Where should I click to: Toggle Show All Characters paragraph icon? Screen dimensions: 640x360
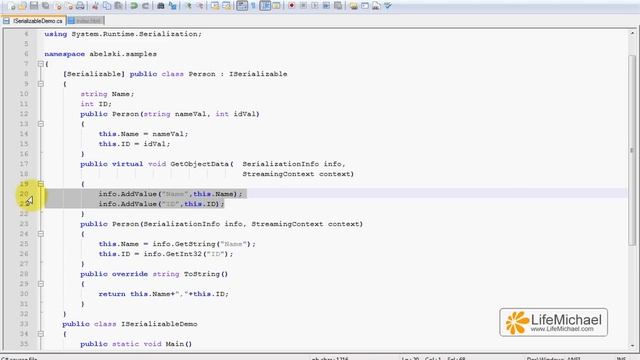tap(253, 6)
